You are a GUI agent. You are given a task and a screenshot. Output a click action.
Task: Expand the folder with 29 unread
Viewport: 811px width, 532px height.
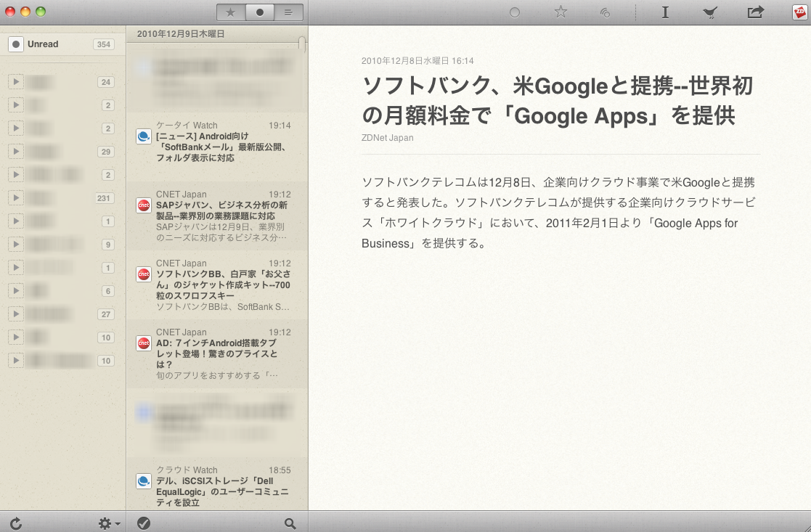click(16, 152)
